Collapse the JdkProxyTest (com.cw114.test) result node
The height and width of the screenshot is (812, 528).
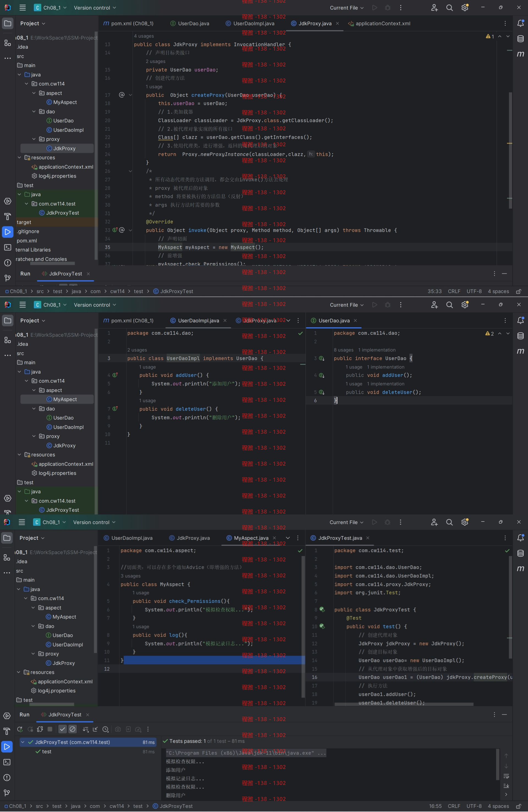pyautogui.click(x=23, y=742)
